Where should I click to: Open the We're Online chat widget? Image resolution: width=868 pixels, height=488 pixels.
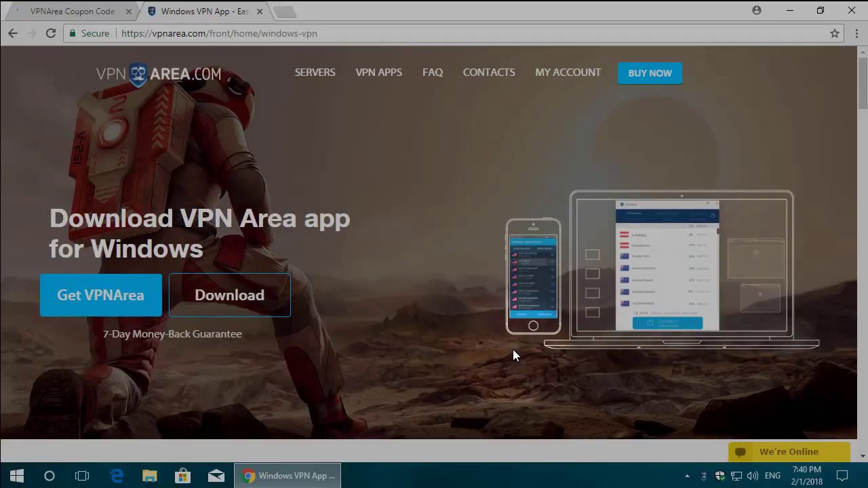789,451
